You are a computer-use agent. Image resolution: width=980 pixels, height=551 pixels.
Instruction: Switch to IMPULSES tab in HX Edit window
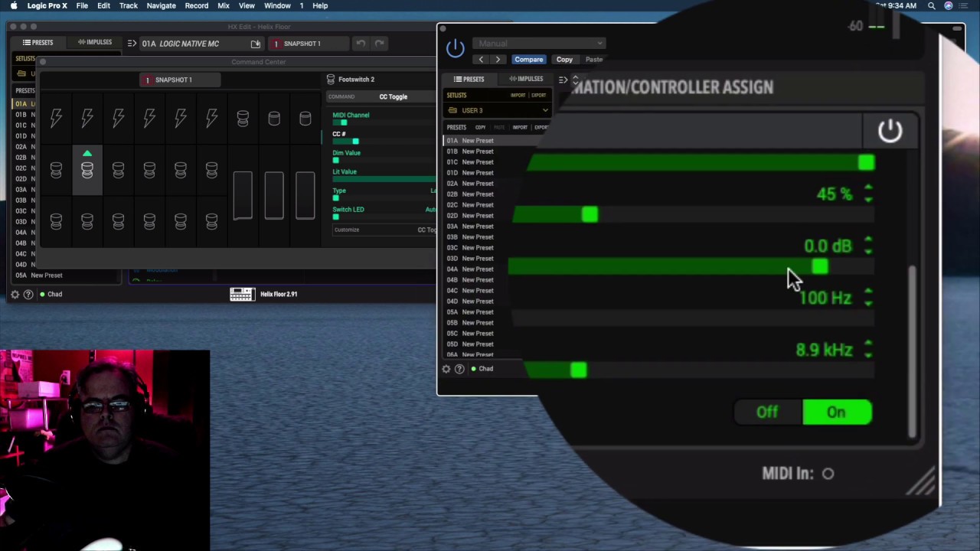coord(95,42)
